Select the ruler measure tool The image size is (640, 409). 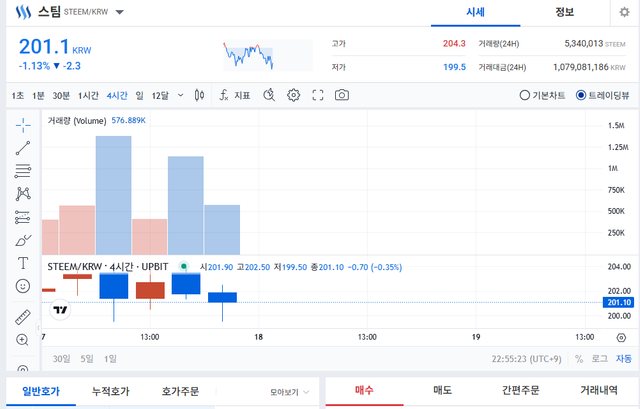click(23, 317)
